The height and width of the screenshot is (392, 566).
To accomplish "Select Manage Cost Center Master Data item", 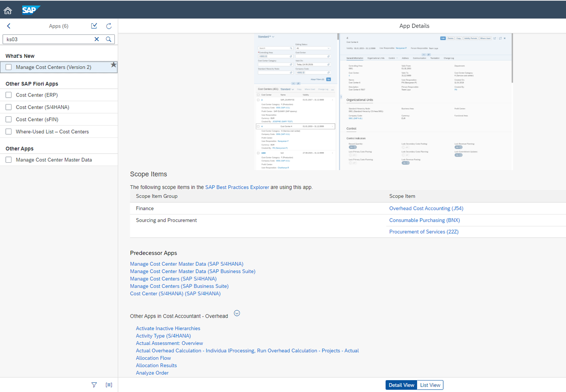I will click(x=59, y=160).
